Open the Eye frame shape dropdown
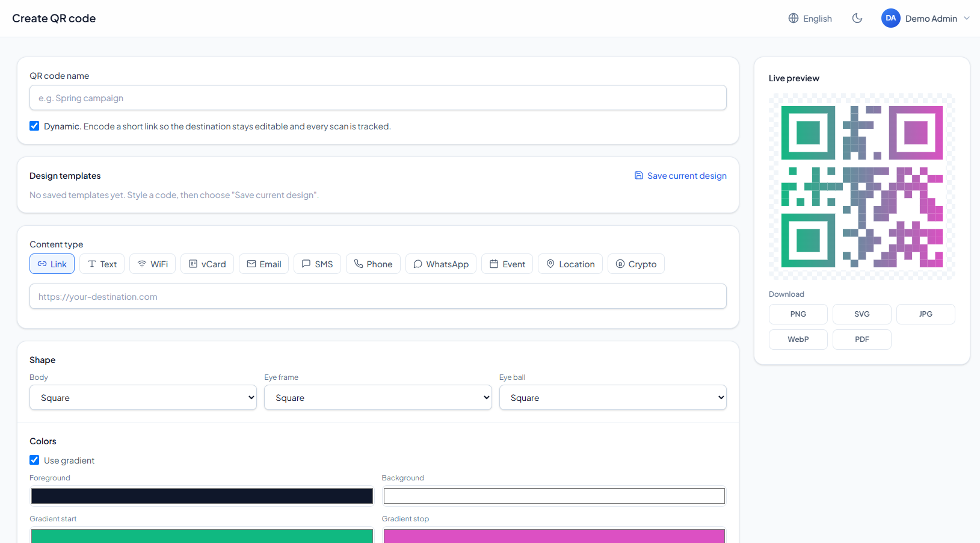The image size is (980, 543). (x=378, y=398)
